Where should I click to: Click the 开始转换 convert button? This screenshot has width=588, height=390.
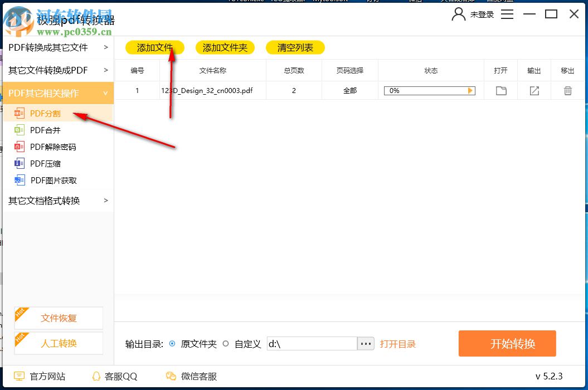point(507,344)
